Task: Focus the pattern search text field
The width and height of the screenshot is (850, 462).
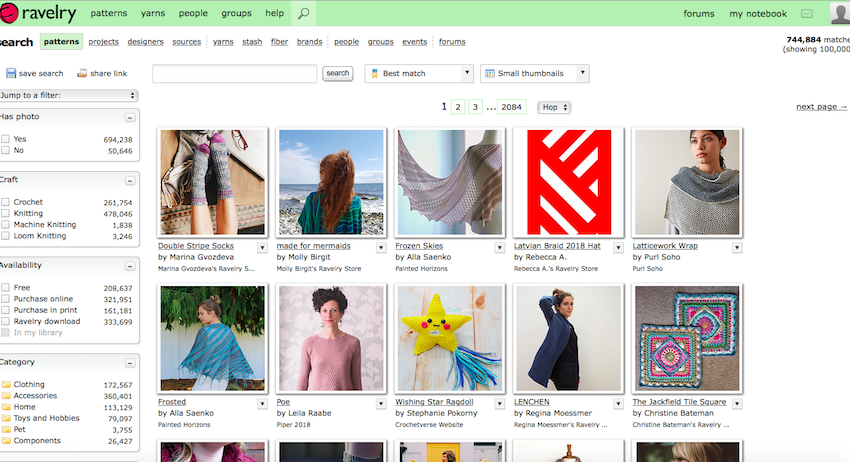Action: pyautogui.click(x=235, y=73)
